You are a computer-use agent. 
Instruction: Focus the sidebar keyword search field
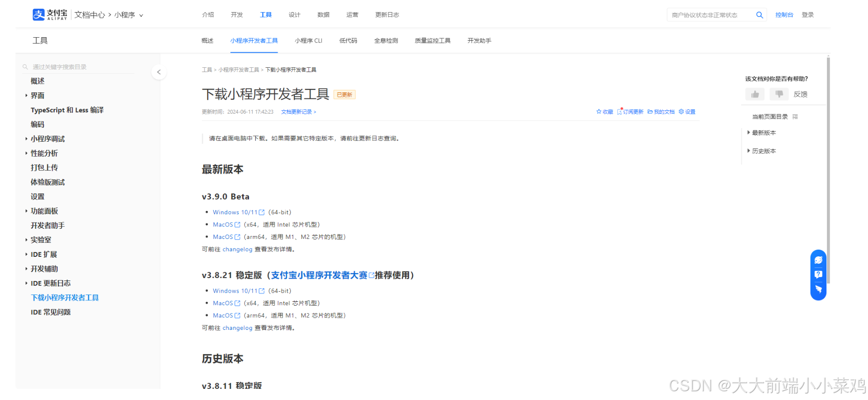click(80, 67)
